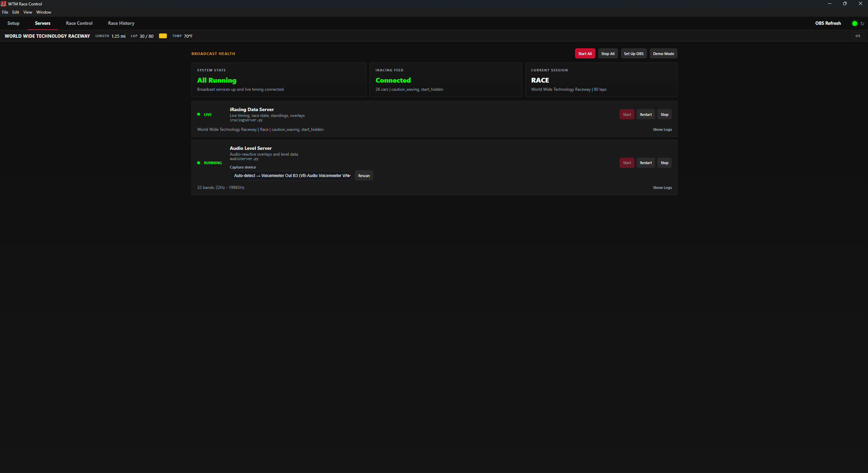The height and width of the screenshot is (473, 868).
Task: Click the green LIVE status dot
Action: pyautogui.click(x=199, y=114)
